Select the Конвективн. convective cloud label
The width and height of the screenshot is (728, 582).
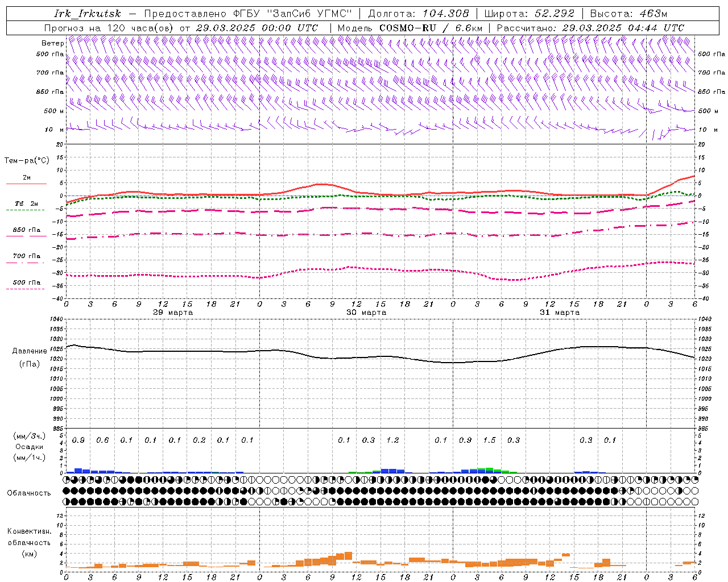(x=29, y=531)
